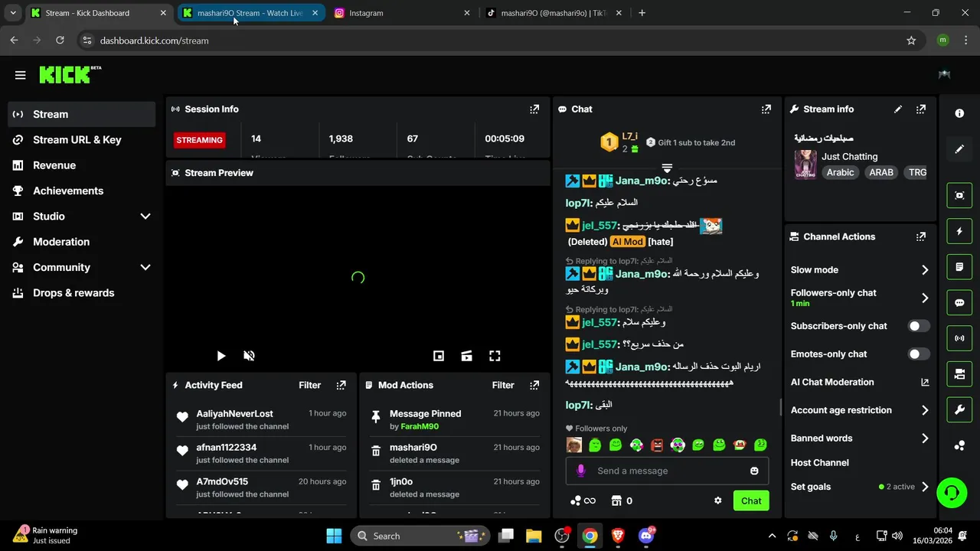Unmute the stream preview audio
The height and width of the screenshot is (551, 980).
click(249, 356)
